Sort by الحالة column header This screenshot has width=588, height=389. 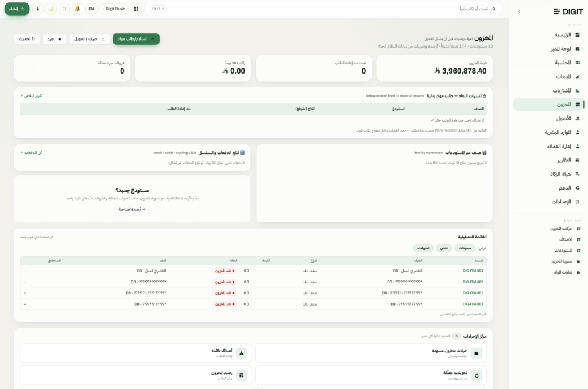pyautogui.click(x=234, y=261)
